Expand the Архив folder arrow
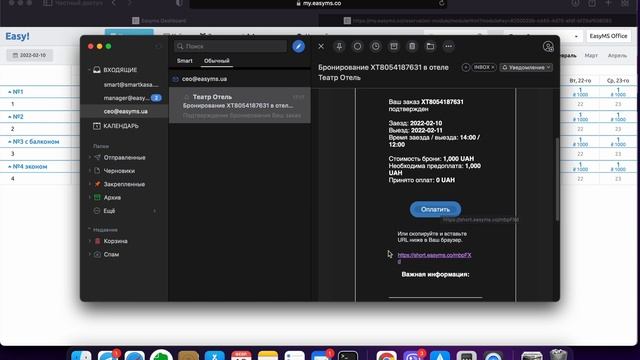This screenshot has height=360, width=640. (x=90, y=197)
